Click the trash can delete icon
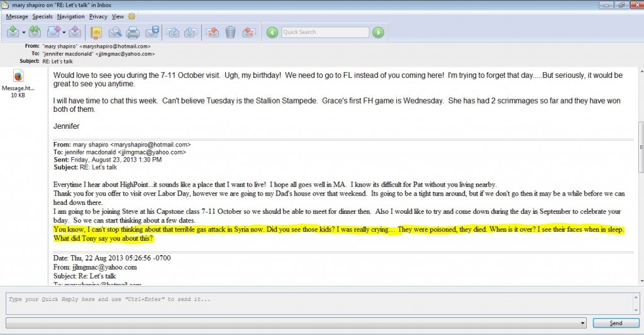Screen dimensions: 644x335 pos(230,32)
